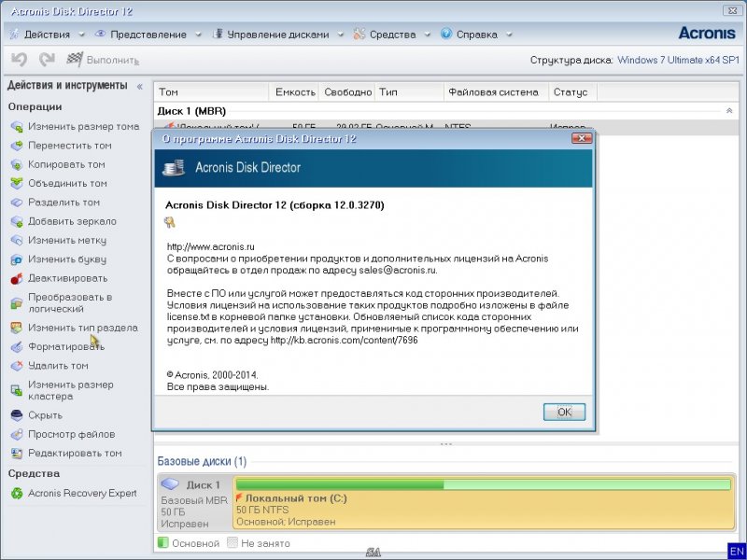Click the green Основной legend swatch
This screenshot has width=747, height=560.
coord(162,543)
